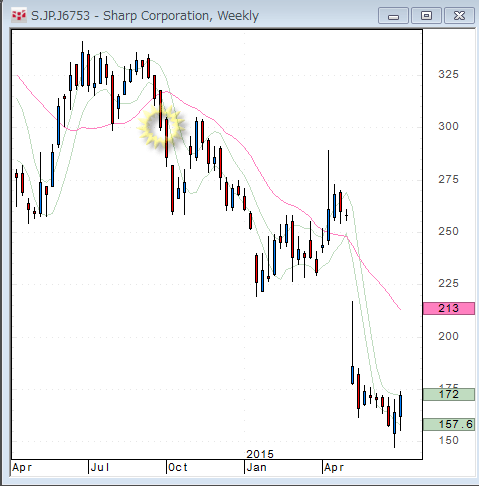This screenshot has height=486, width=479.
Task: Click the first 'Apr' label on time axis
Action: pyautogui.click(x=22, y=468)
